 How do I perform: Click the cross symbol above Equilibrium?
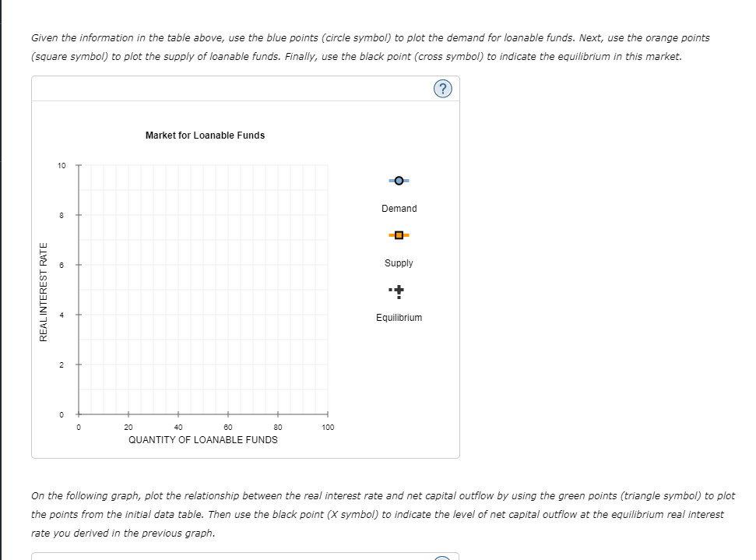(x=399, y=290)
